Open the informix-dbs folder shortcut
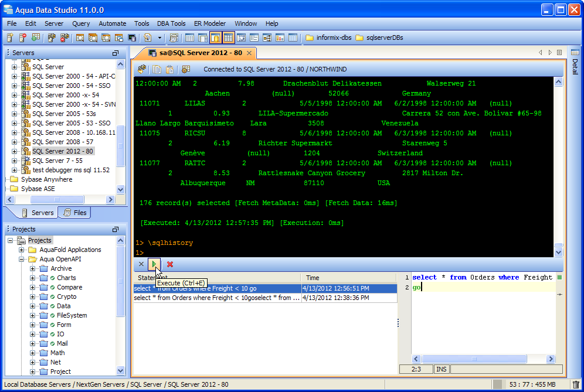584x392 pixels. click(328, 38)
